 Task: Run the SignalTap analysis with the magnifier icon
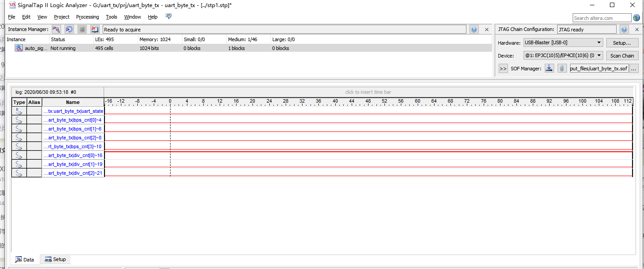56,29
